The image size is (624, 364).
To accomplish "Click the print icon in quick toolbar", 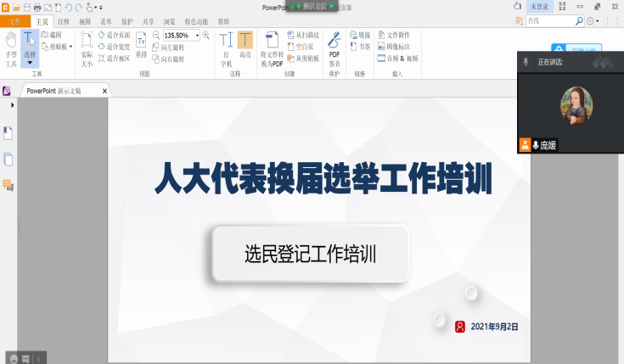I will pos(37,7).
